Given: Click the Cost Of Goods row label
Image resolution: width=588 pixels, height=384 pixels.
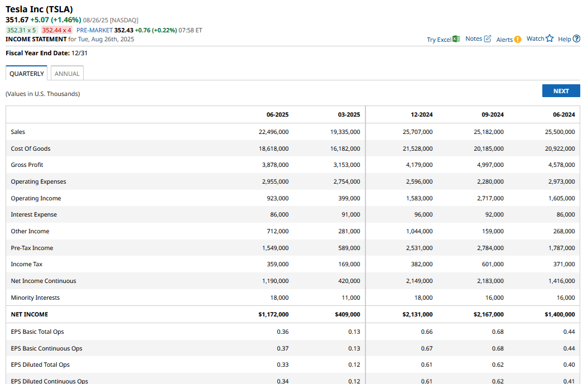Looking at the screenshot, I should click(30, 148).
